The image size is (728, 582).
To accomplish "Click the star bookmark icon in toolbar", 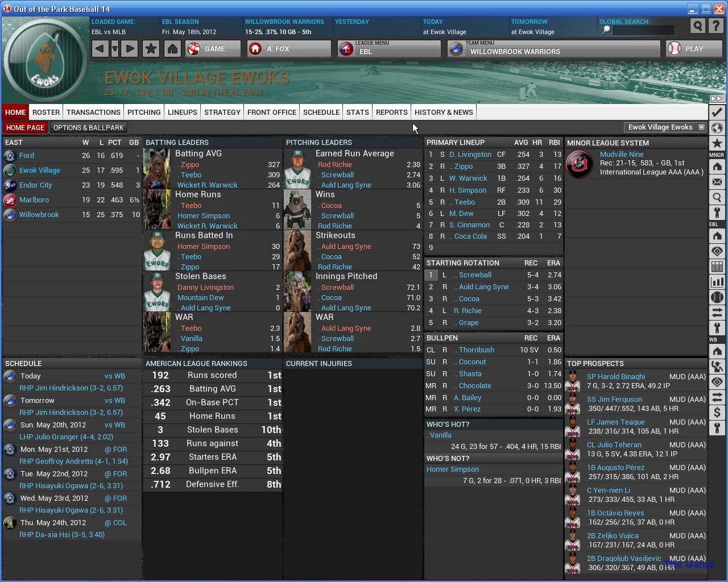I will [x=151, y=49].
